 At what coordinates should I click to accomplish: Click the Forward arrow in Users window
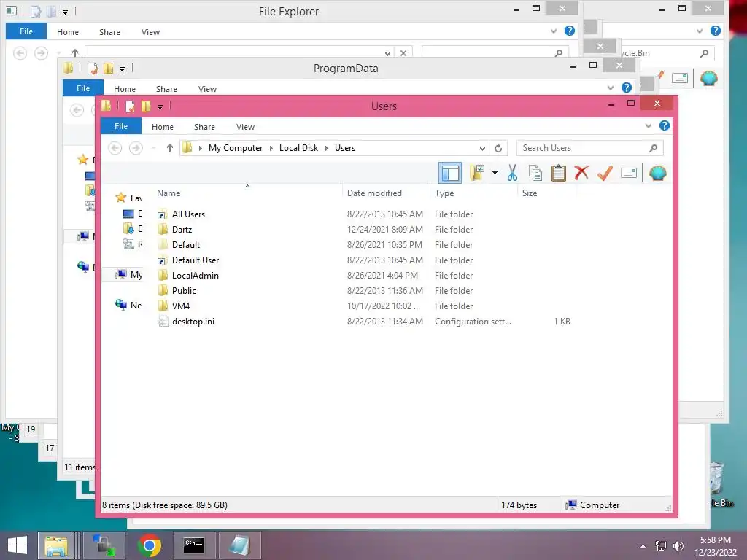coord(136,148)
